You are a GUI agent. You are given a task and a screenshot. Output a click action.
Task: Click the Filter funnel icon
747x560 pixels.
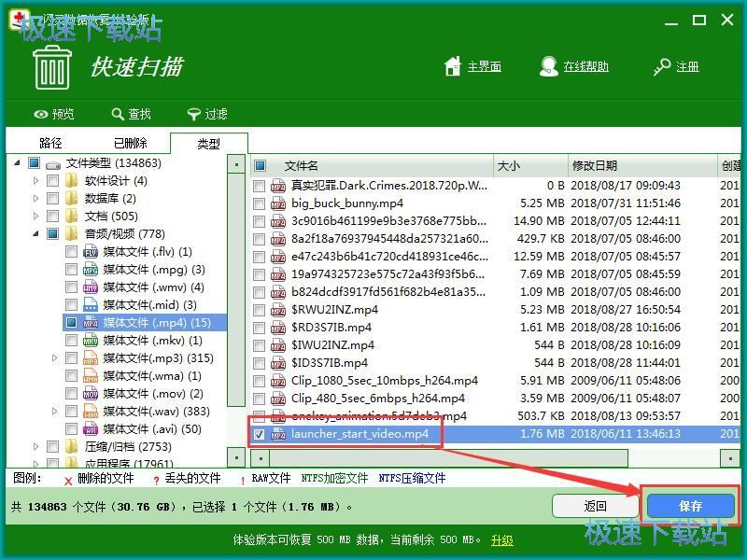click(194, 114)
